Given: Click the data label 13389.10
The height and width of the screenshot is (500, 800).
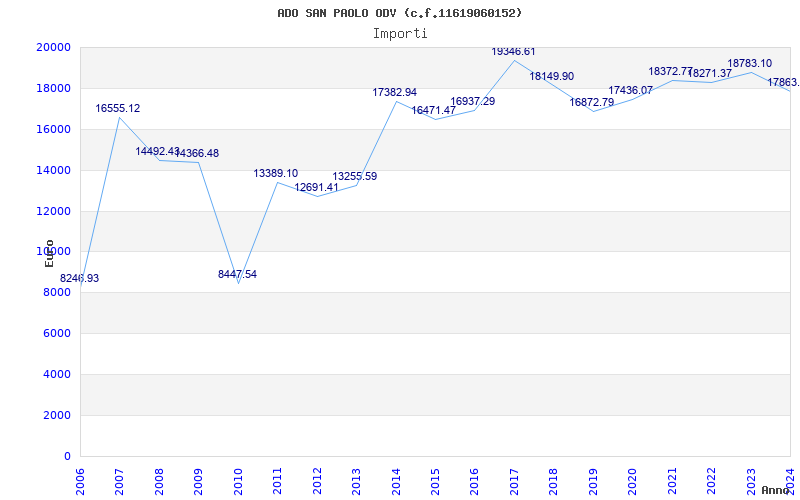Looking at the screenshot, I should [276, 173].
